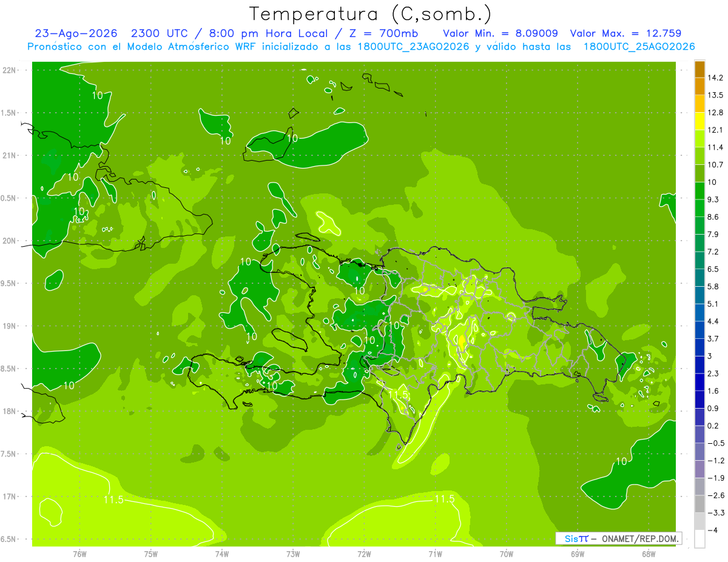728x562 pixels.
Task: Click colorbar legend value "4.4"
Action: tap(713, 321)
